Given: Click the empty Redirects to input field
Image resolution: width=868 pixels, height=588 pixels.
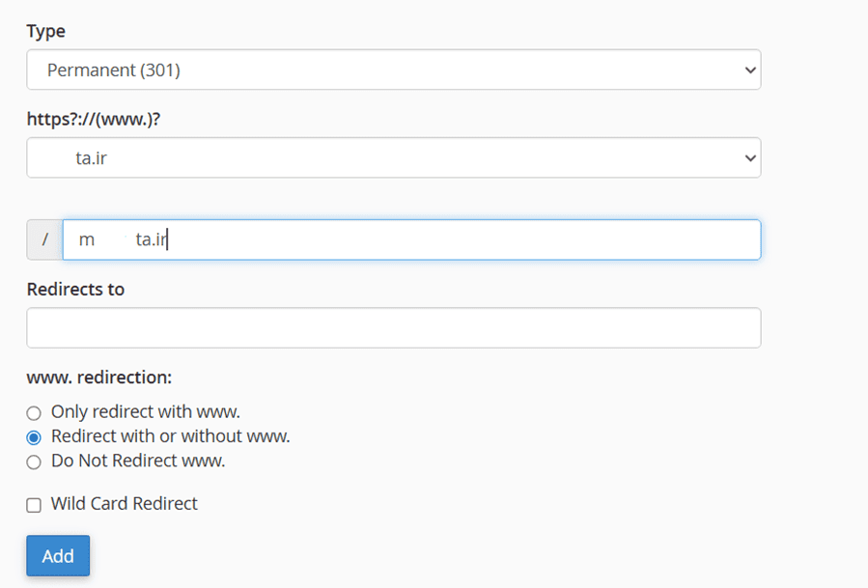Looking at the screenshot, I should 393,328.
